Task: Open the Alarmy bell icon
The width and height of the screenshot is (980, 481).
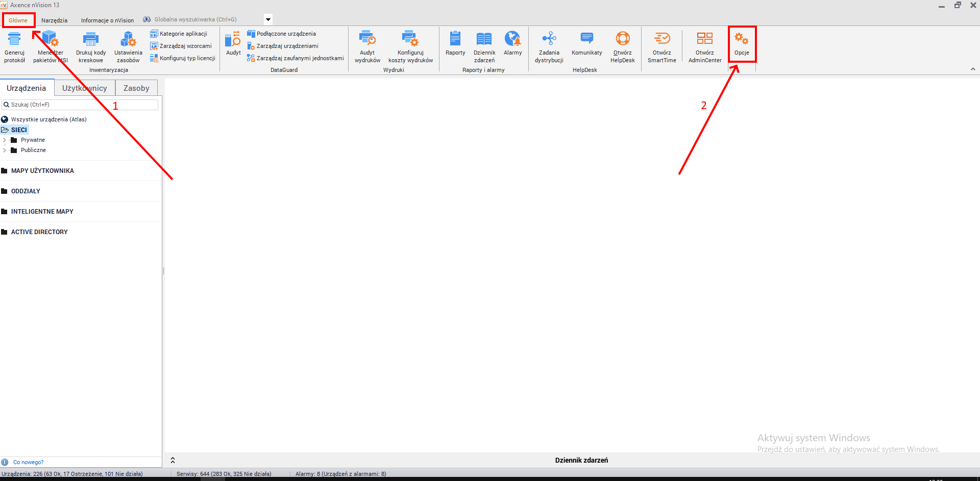Action: (512, 39)
